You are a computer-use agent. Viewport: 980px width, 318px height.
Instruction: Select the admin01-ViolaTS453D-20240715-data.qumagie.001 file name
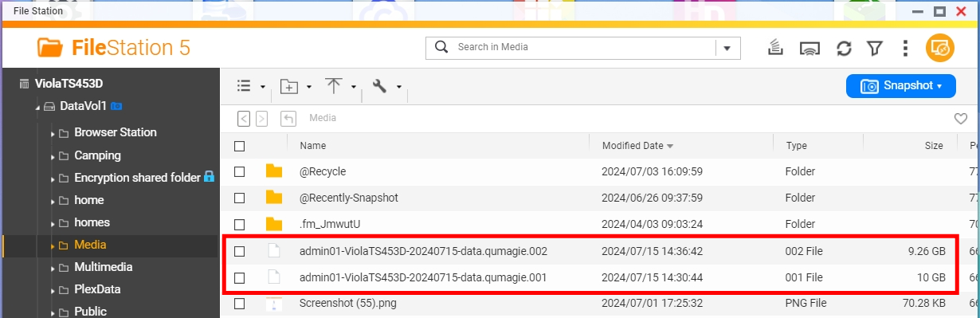click(x=423, y=277)
